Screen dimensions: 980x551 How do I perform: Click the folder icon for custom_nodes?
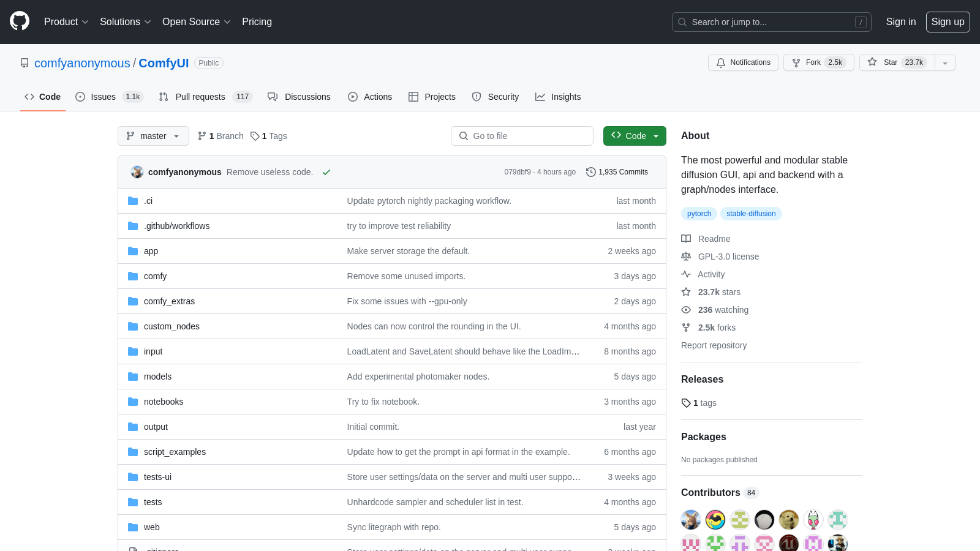point(133,326)
